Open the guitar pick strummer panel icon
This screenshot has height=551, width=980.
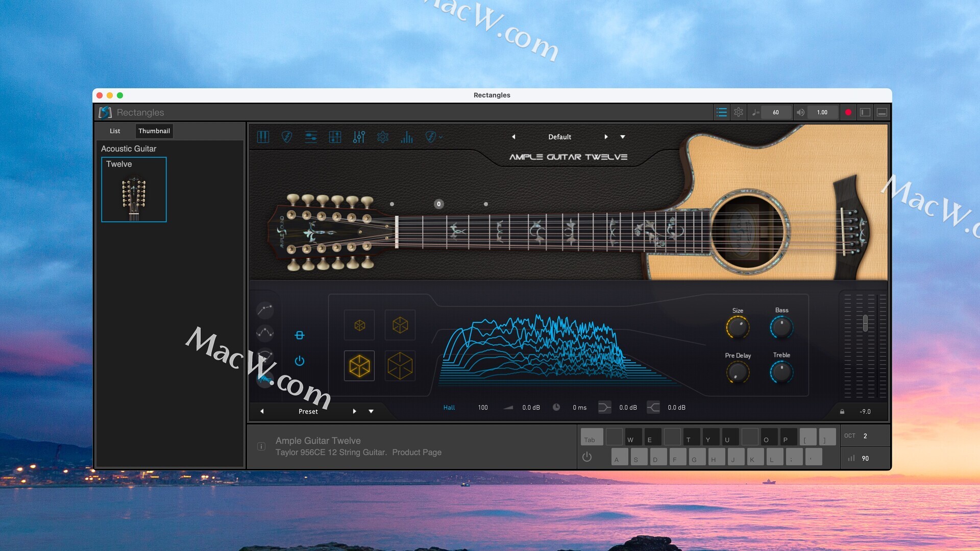pyautogui.click(x=287, y=137)
